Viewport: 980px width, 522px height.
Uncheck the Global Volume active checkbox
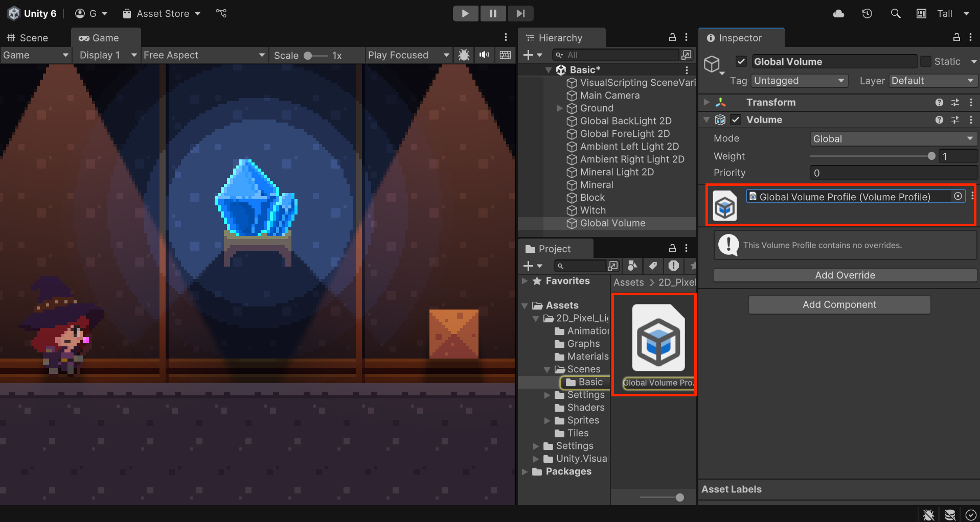[x=741, y=62]
